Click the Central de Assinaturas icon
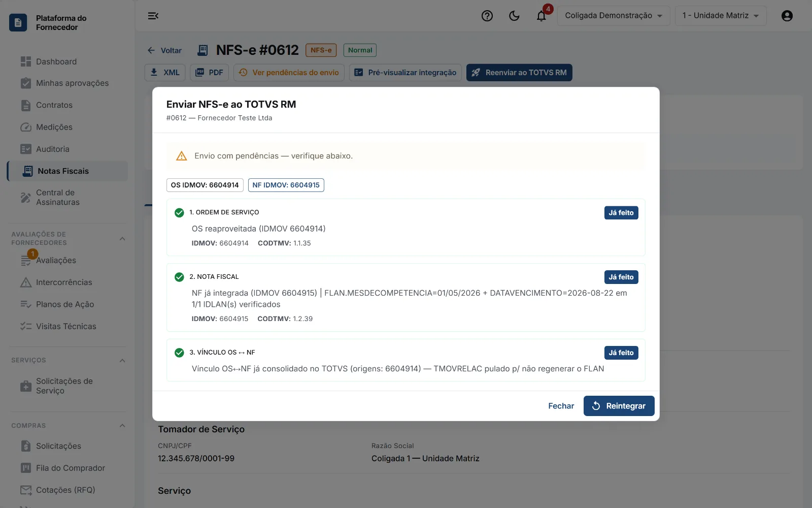This screenshot has height=508, width=812. click(26, 197)
